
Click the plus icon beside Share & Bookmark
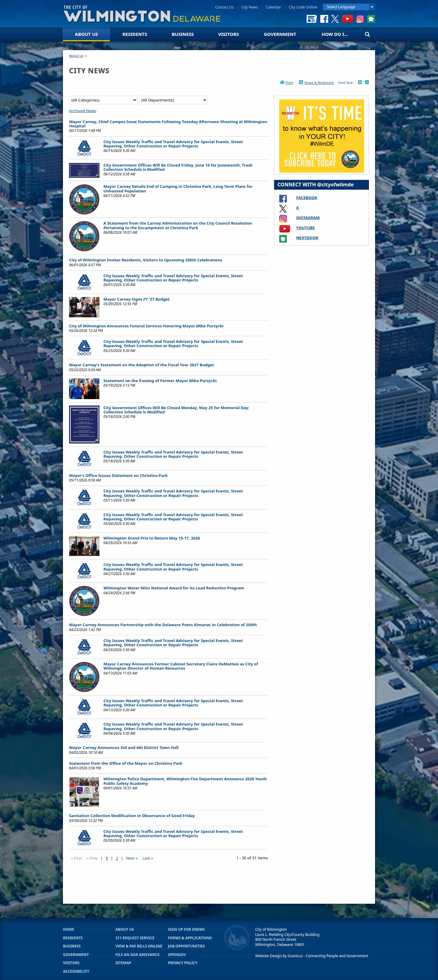pos(301,82)
